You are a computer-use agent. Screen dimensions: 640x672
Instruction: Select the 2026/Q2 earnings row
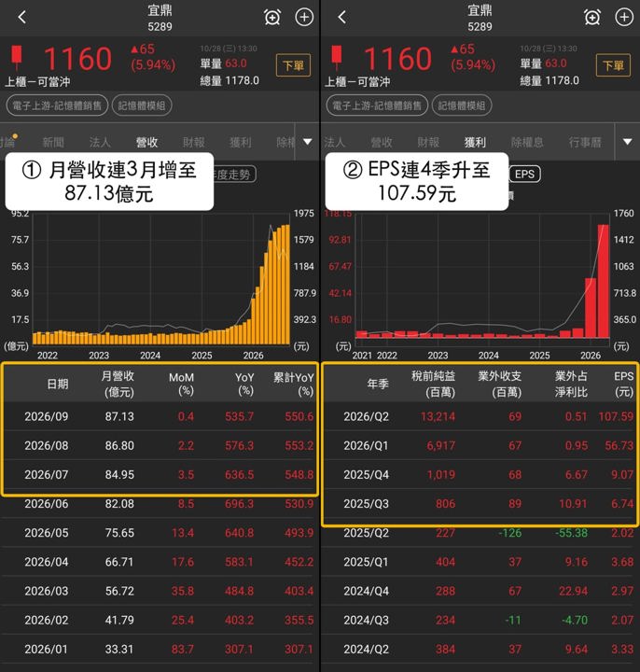pos(480,416)
